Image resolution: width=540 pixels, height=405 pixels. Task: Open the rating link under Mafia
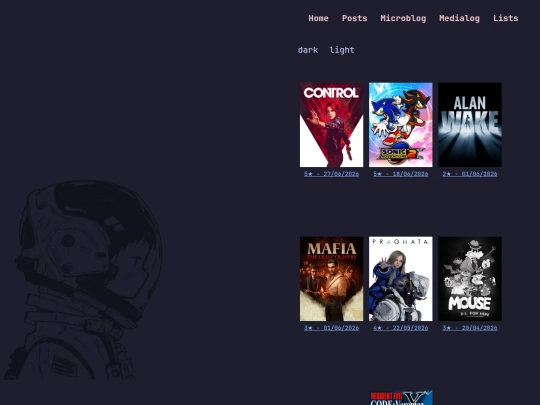(331, 328)
